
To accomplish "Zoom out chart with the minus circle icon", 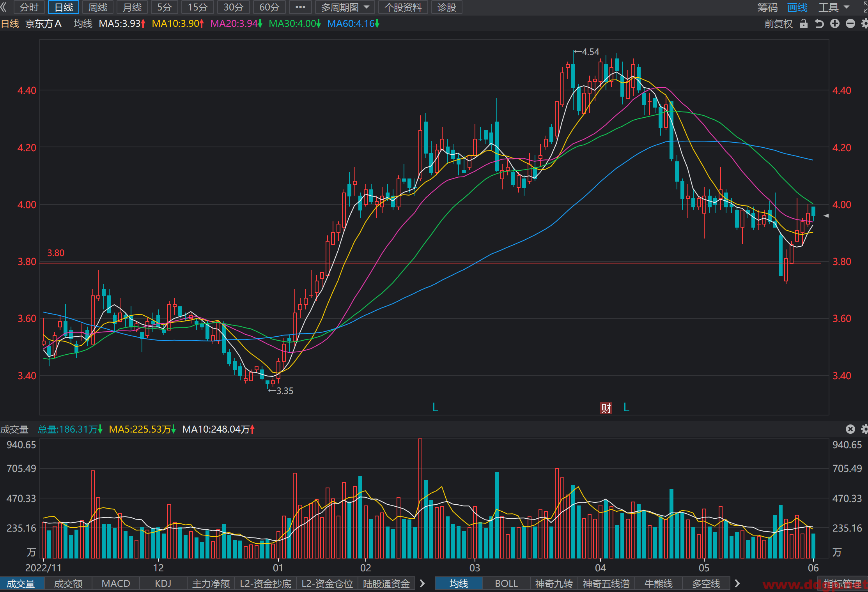I will [x=850, y=24].
